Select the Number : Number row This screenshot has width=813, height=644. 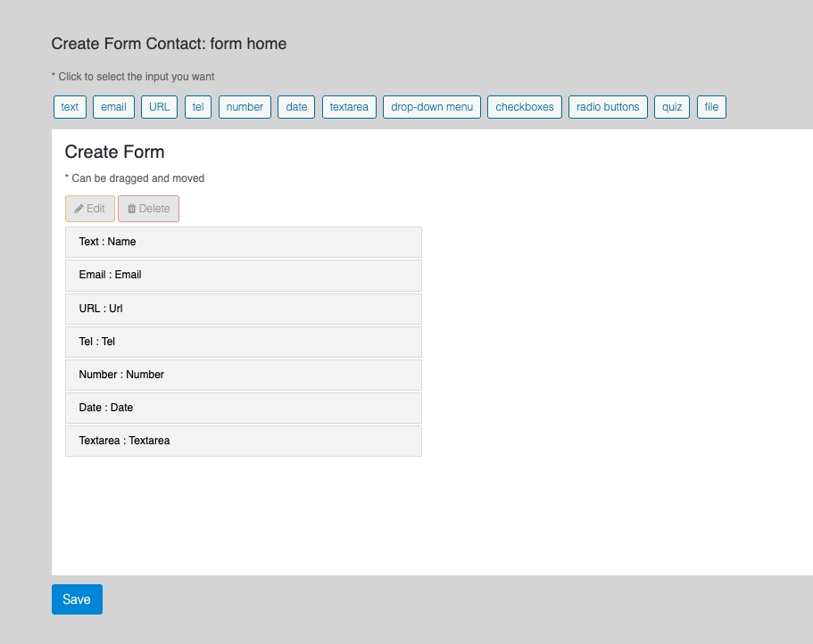point(243,375)
